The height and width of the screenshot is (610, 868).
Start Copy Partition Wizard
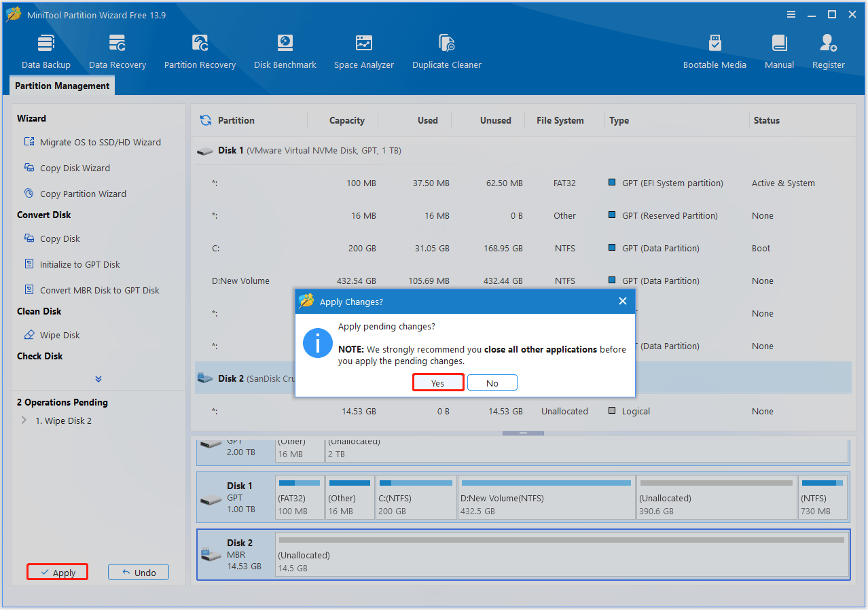pos(75,194)
